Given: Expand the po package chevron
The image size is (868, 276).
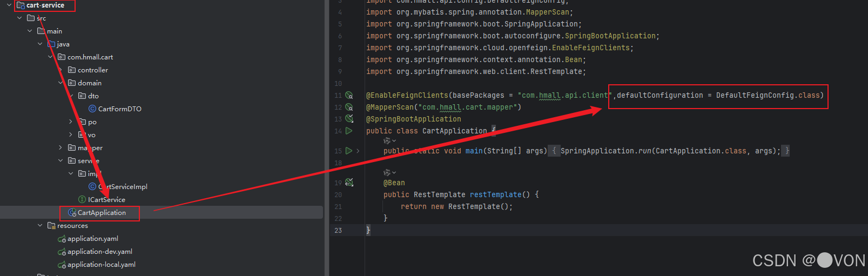Looking at the screenshot, I should coord(71,122).
